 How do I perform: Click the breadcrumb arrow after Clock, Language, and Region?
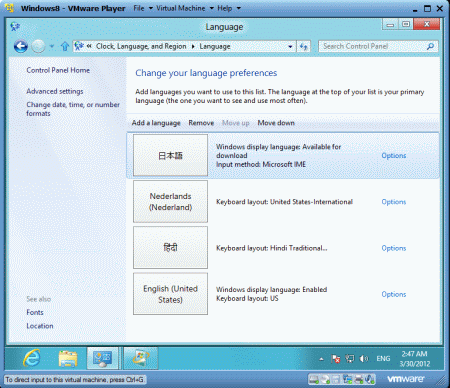[x=193, y=46]
